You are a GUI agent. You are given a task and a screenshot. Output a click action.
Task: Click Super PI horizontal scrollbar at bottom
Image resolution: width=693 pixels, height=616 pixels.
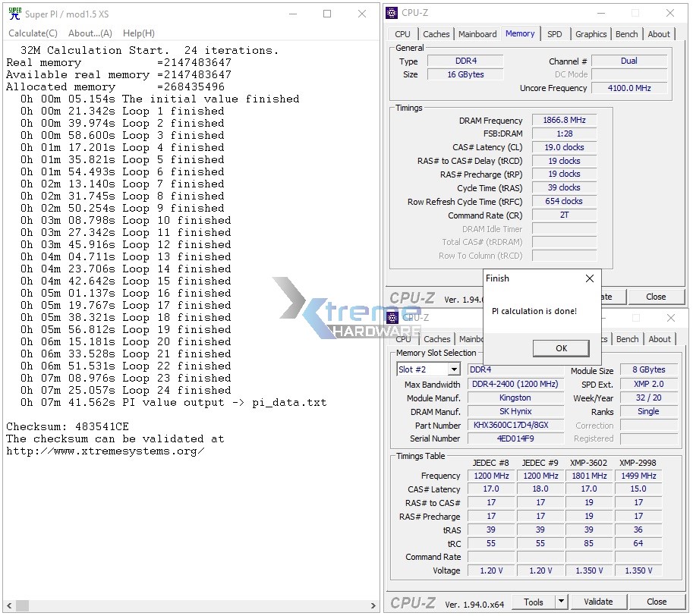pyautogui.click(x=190, y=605)
